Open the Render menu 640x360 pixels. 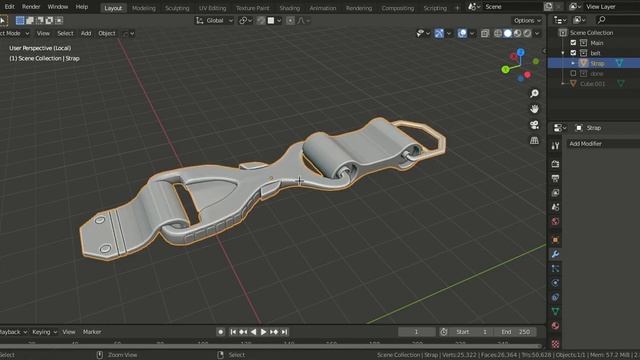(x=31, y=7)
